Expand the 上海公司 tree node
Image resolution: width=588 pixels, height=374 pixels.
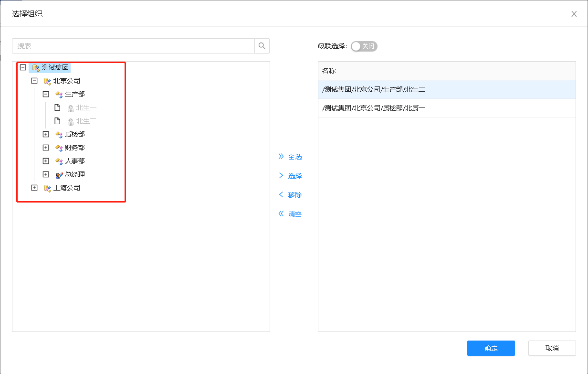tap(34, 188)
